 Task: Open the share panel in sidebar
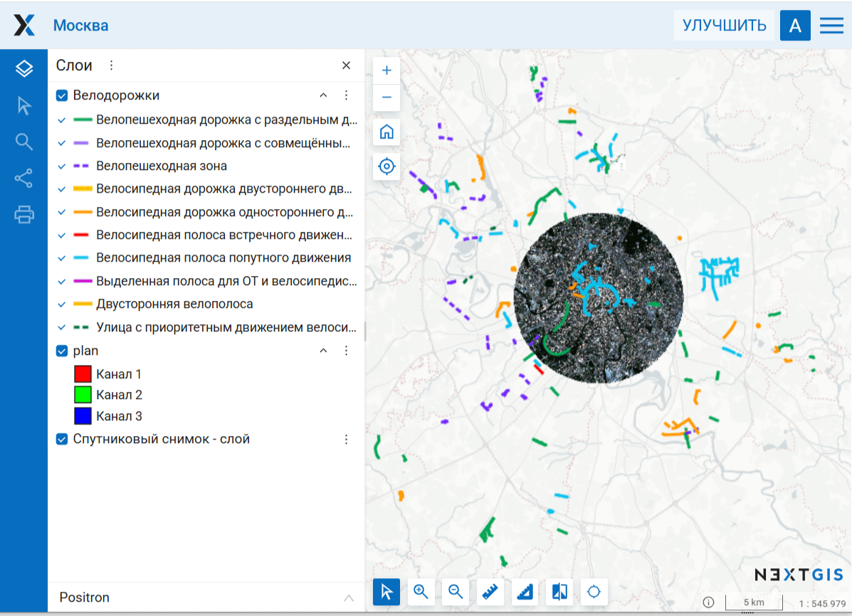24,178
